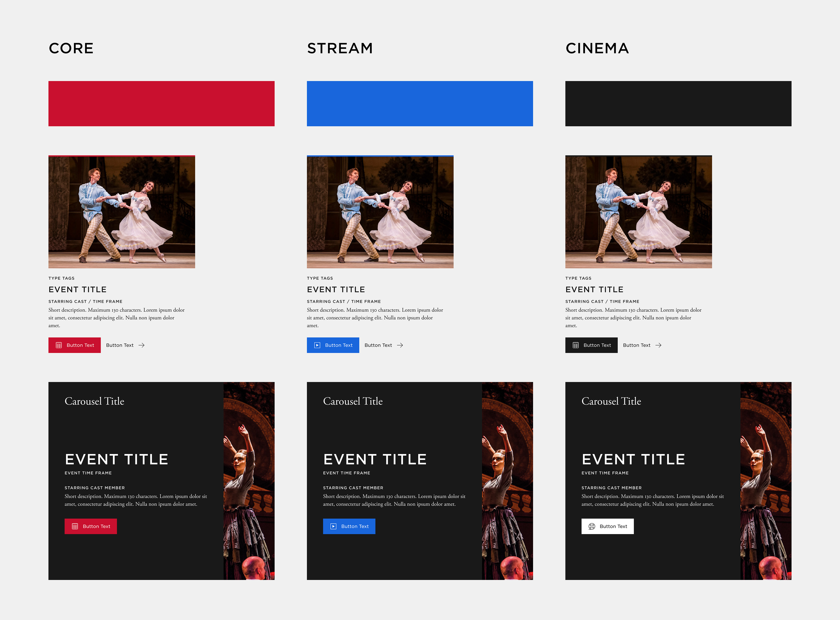
Task: Click large EVENT TITLE in Cinema carousel
Action: pos(633,459)
